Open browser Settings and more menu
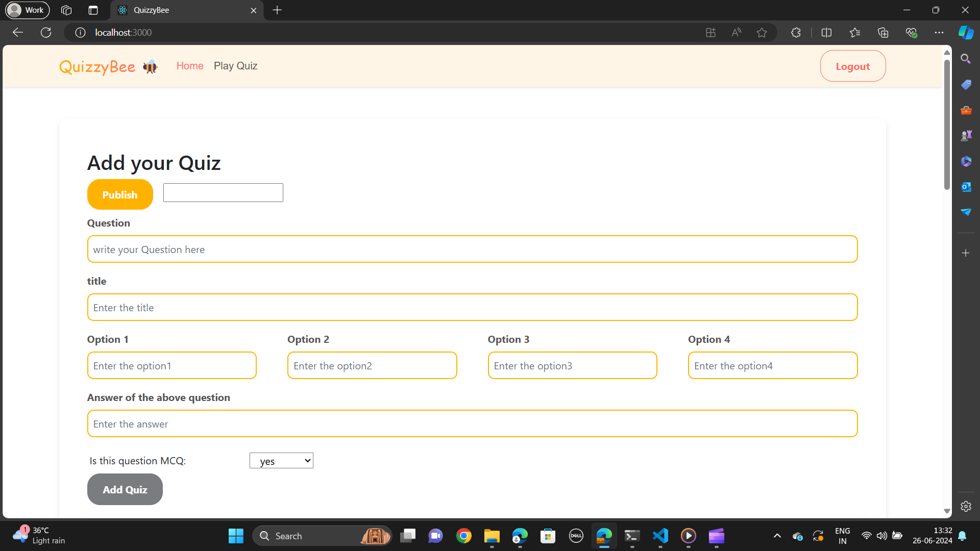 tap(939, 33)
